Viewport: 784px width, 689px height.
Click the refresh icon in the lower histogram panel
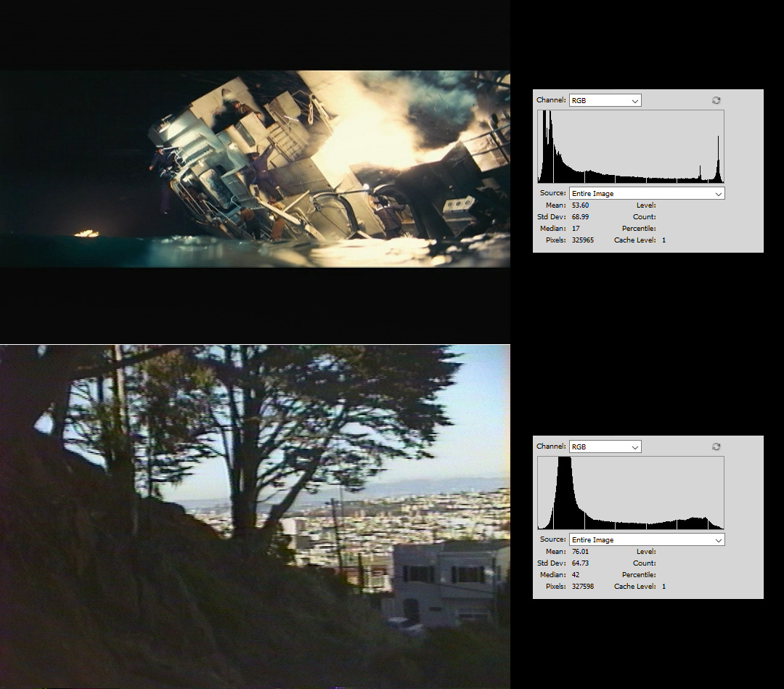716,447
